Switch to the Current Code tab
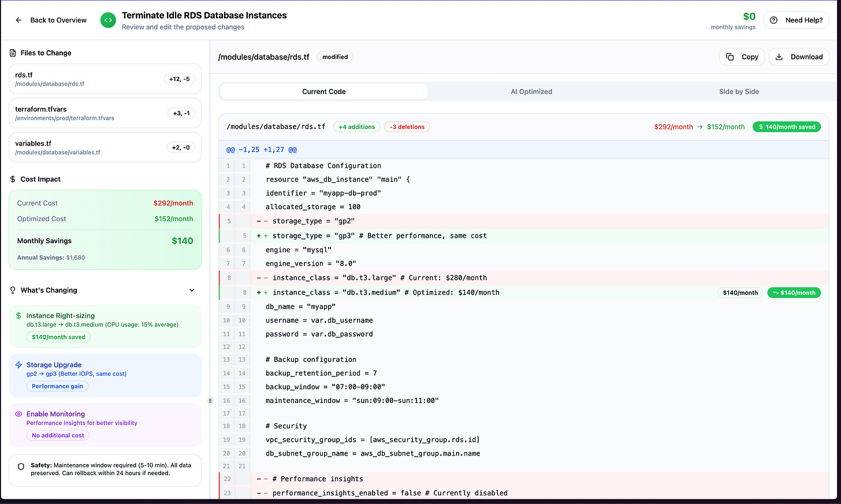 (x=323, y=92)
